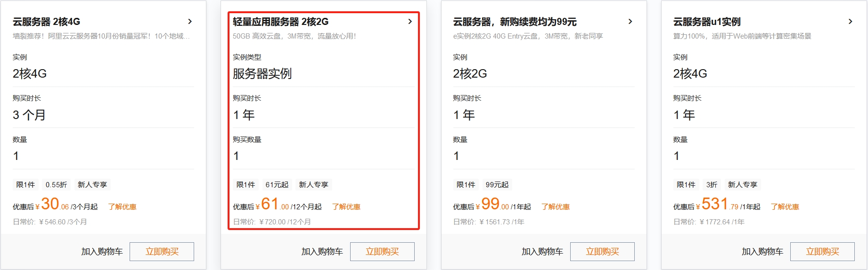
Task: Select the 61元起 tag
Action: pos(277,185)
